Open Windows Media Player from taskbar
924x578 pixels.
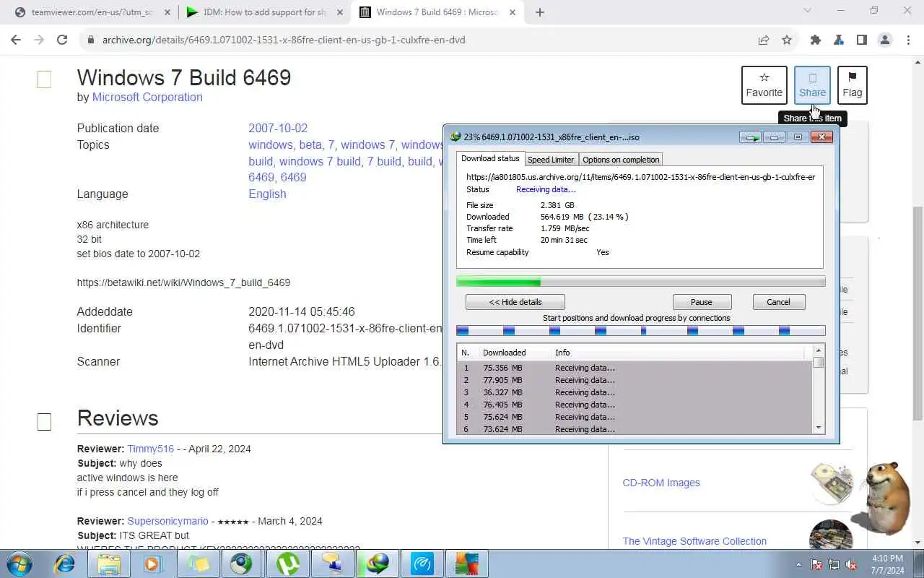point(153,564)
